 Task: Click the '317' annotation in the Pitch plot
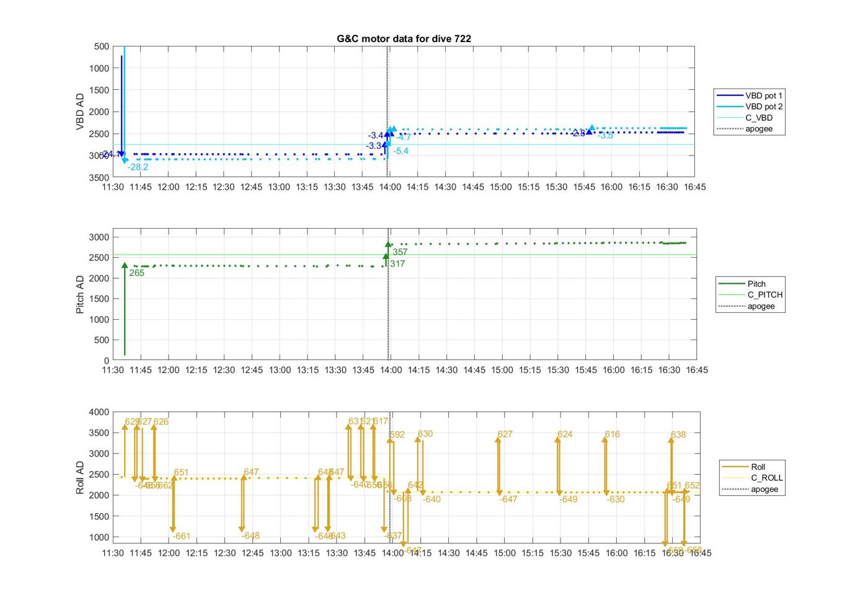(397, 264)
